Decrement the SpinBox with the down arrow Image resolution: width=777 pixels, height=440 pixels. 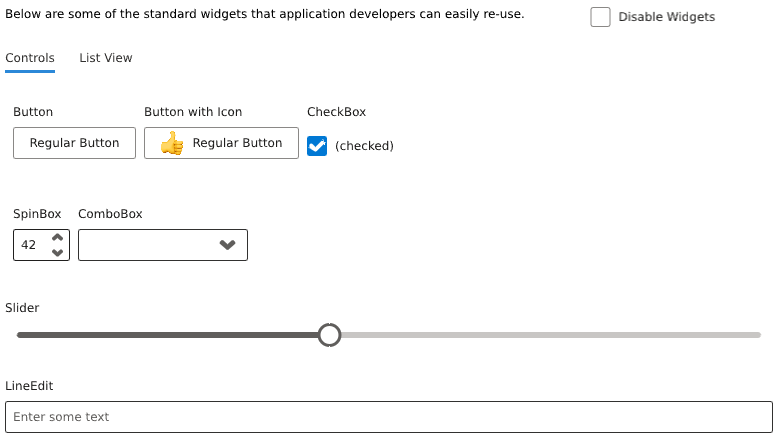[57, 252]
